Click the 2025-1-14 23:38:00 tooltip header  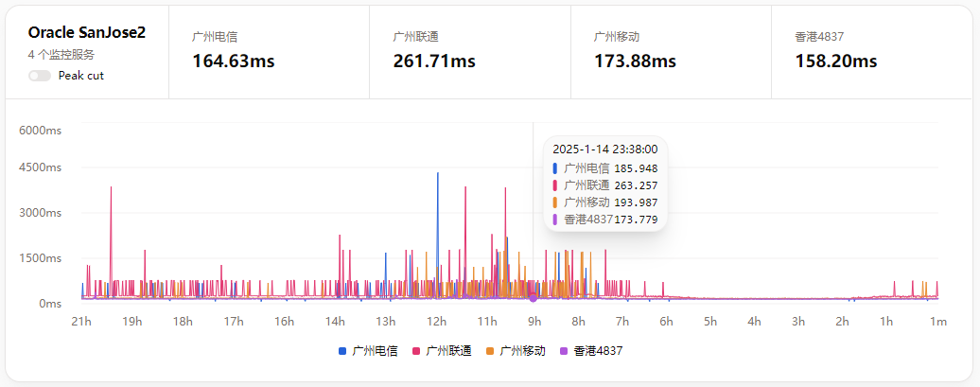(x=604, y=149)
